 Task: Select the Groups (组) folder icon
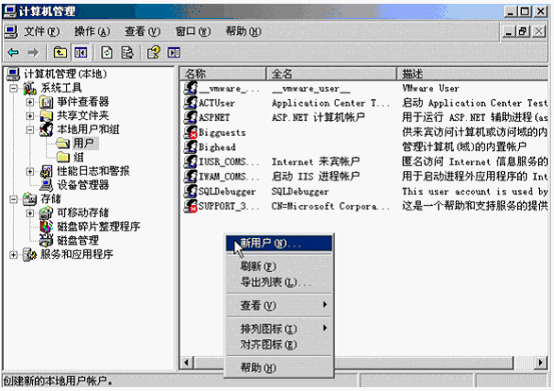pyautogui.click(x=63, y=157)
